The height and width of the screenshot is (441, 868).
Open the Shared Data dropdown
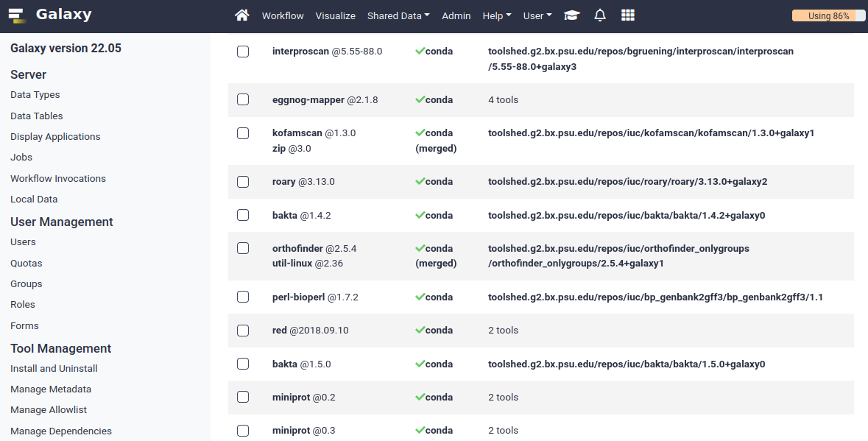(398, 16)
